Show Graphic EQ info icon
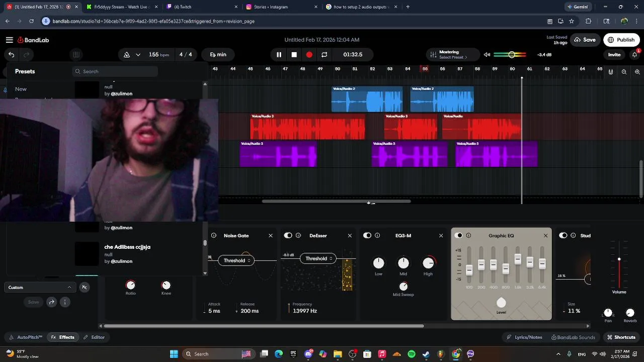 click(x=468, y=235)
